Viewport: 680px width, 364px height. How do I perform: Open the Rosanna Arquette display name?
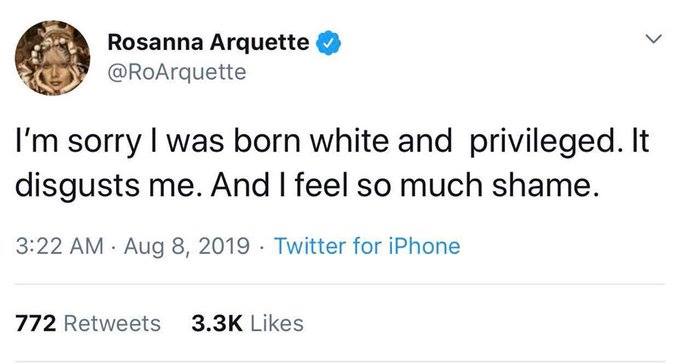tap(208, 42)
